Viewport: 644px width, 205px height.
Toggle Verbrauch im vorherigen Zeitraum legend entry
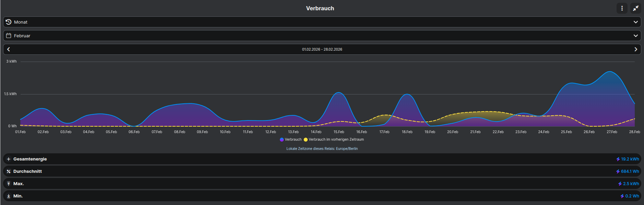coord(336,140)
